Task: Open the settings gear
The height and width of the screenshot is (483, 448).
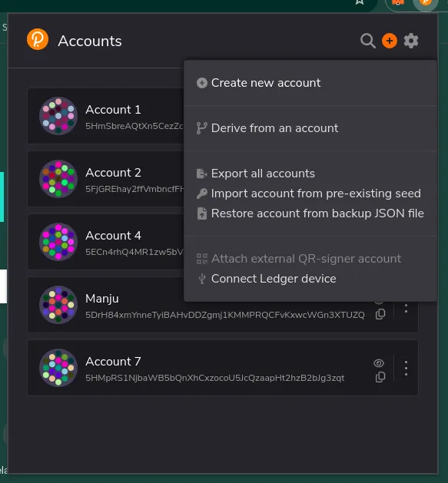Action: (x=411, y=41)
